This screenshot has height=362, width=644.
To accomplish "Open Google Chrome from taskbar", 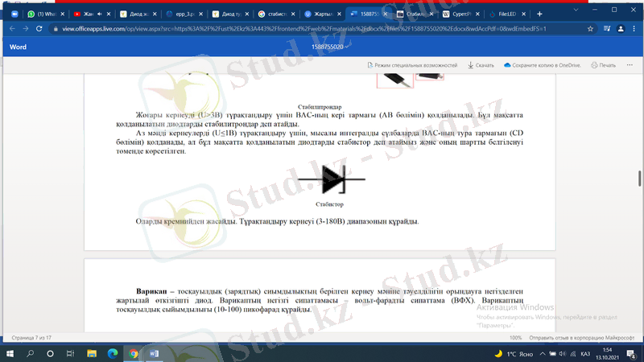I will coord(134,353).
